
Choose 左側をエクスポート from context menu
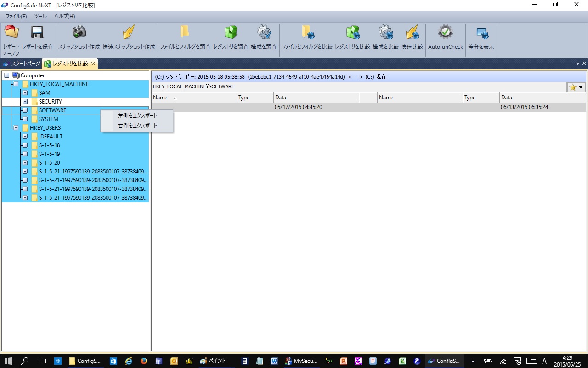(137, 116)
